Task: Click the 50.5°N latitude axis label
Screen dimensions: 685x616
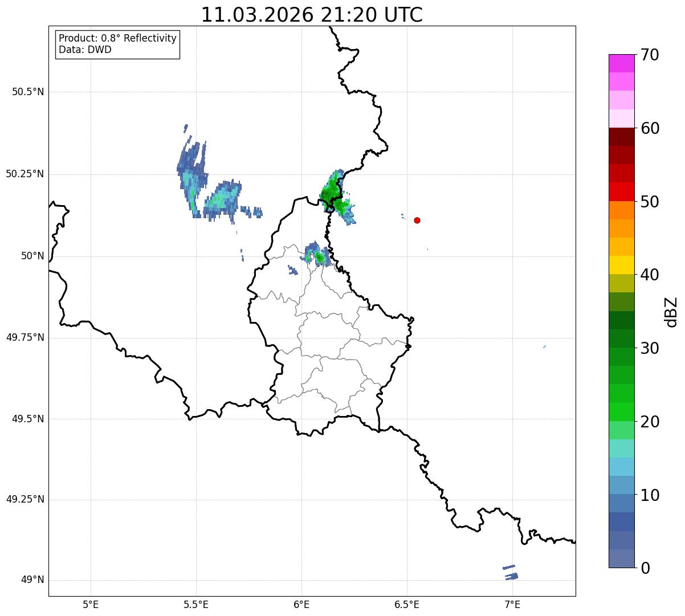Action: pyautogui.click(x=28, y=92)
